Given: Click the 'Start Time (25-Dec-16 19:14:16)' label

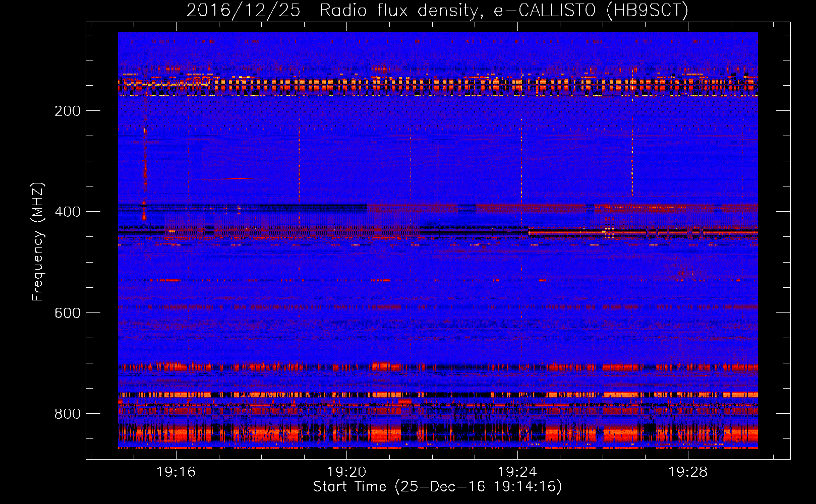Looking at the screenshot, I should point(437,487).
